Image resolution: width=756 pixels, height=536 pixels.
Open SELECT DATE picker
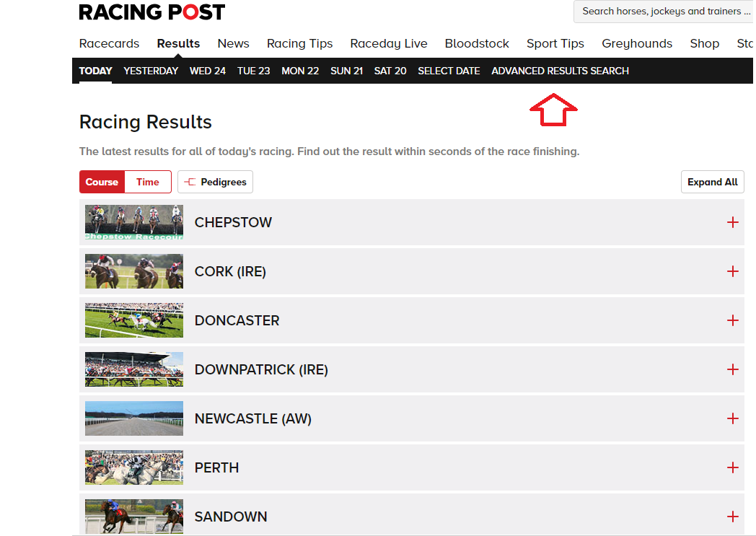(449, 71)
